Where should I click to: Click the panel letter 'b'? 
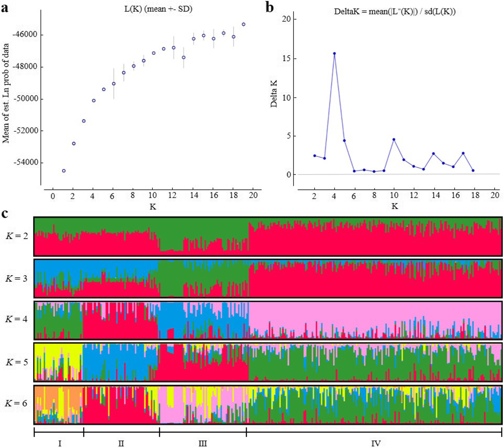coord(270,8)
